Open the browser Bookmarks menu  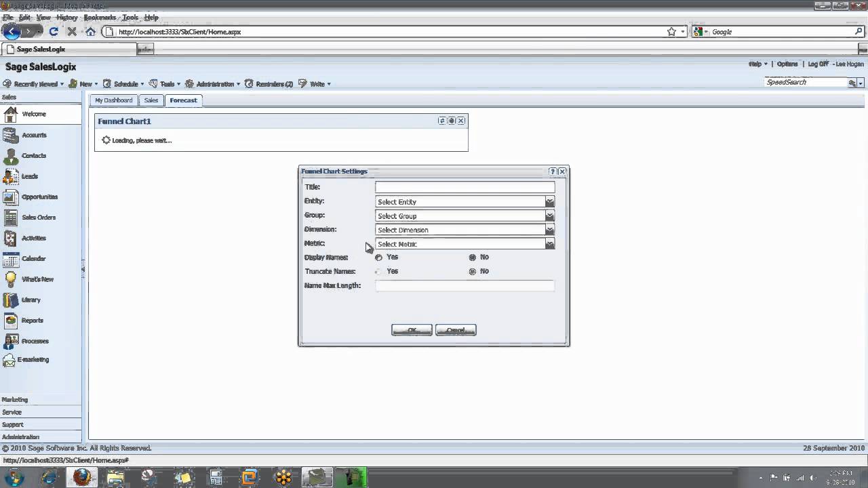(100, 17)
